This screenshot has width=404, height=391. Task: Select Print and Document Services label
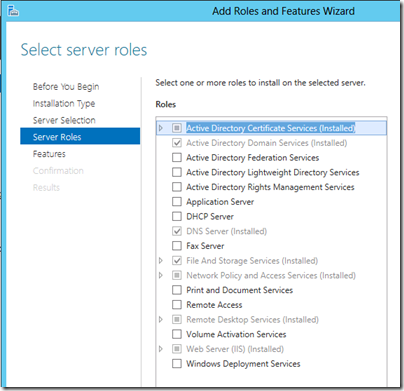[240, 290]
